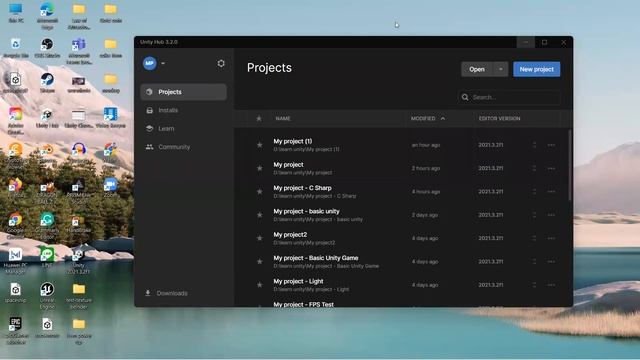Sort the list by EDITOR VERSION column
The height and width of the screenshot is (360, 640).
[x=499, y=118]
